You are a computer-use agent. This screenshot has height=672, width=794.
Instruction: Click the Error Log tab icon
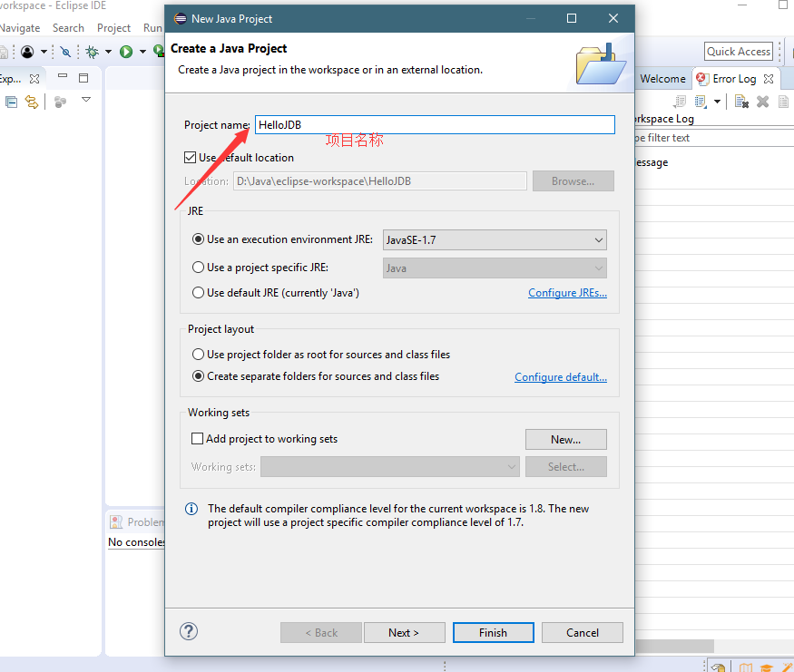[x=701, y=78]
